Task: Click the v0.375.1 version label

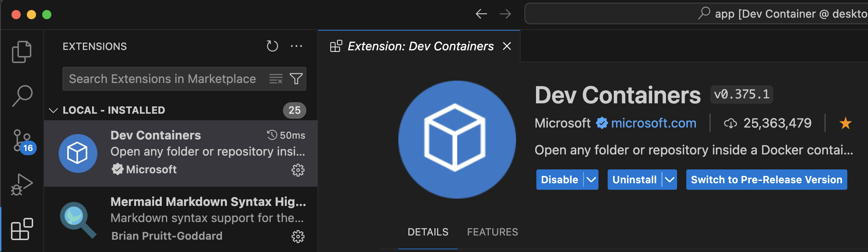Action: pyautogui.click(x=741, y=94)
